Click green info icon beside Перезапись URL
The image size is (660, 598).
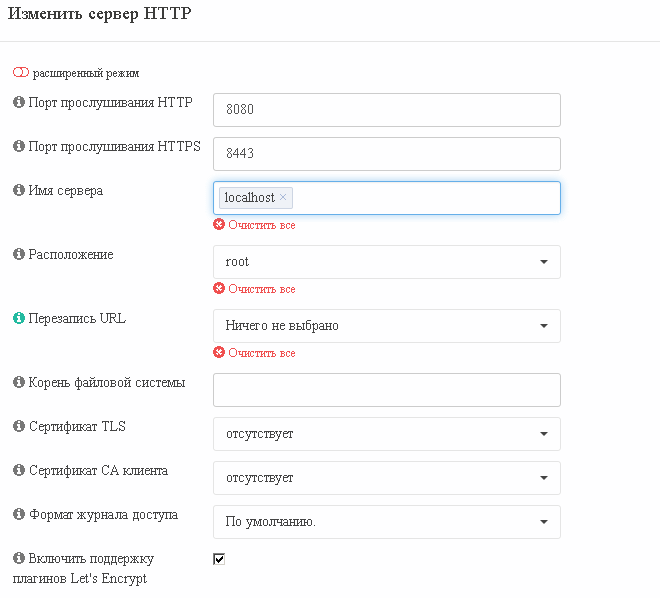[19, 318]
